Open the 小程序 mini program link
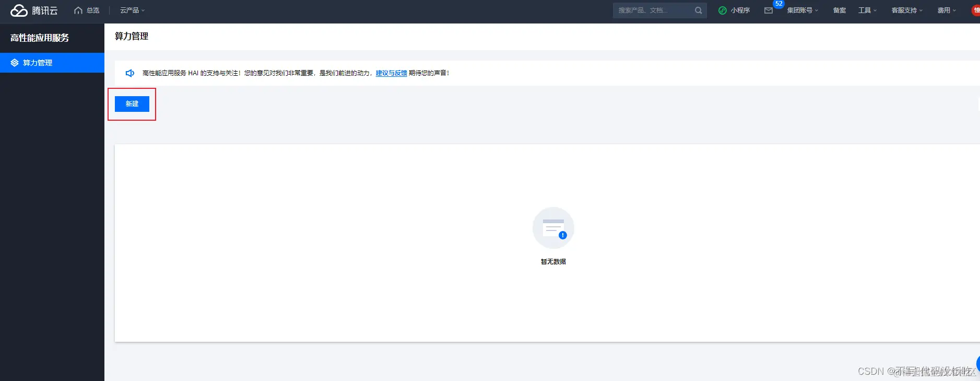The width and height of the screenshot is (980, 381). [x=734, y=10]
